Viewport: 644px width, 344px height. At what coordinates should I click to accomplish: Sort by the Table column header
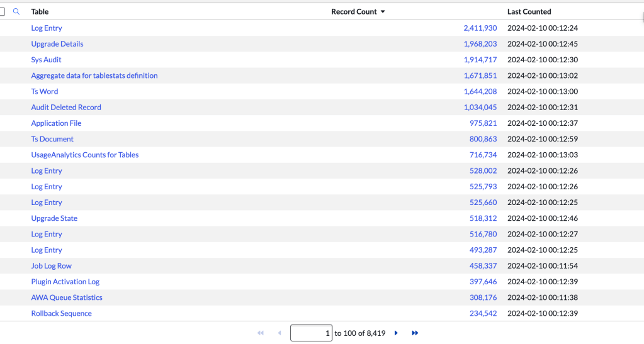coord(40,11)
